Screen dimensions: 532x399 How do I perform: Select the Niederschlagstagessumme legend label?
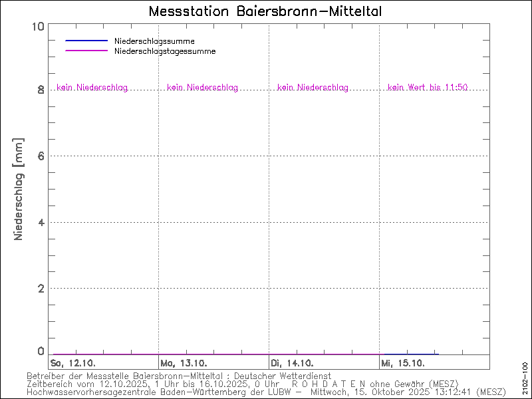(x=165, y=51)
